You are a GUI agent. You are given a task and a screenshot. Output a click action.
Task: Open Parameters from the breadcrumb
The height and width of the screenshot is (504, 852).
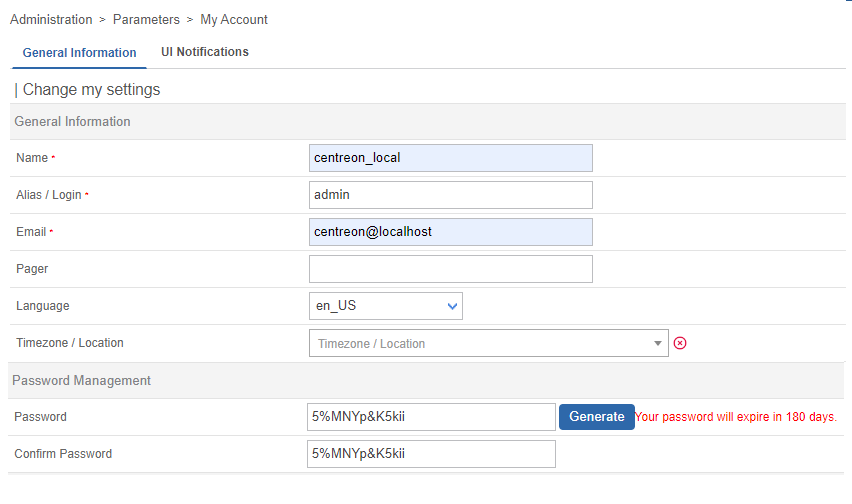click(x=146, y=20)
